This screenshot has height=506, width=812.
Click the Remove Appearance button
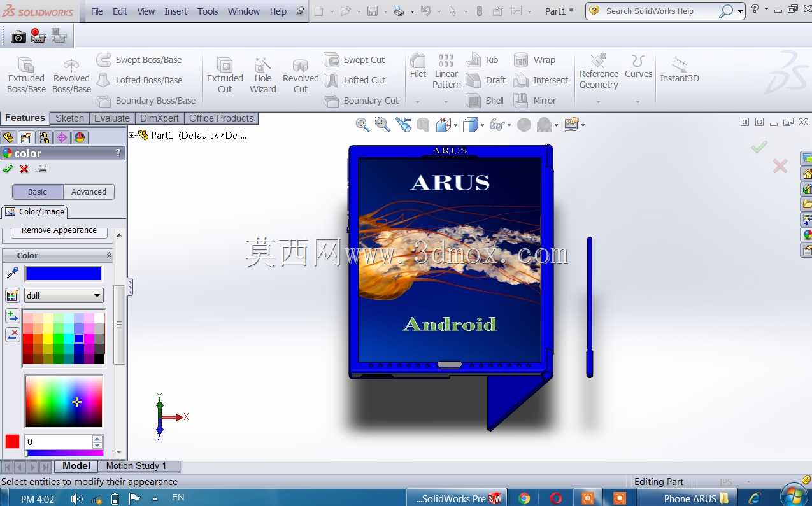[x=59, y=231]
